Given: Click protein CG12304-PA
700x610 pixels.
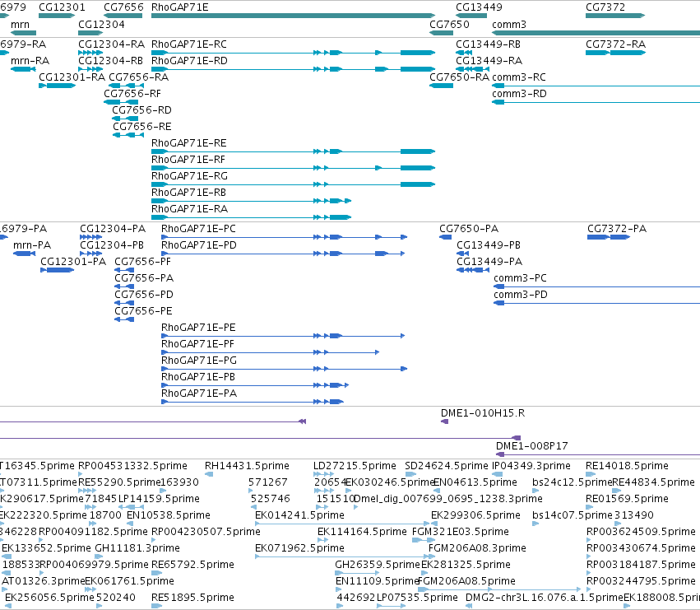Looking at the screenshot, I should (90, 237).
